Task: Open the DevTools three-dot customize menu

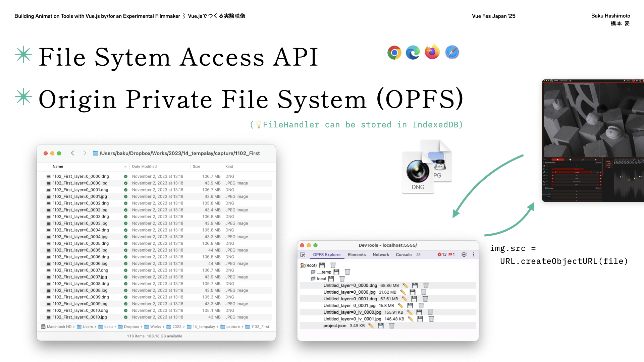Action: tap(473, 255)
